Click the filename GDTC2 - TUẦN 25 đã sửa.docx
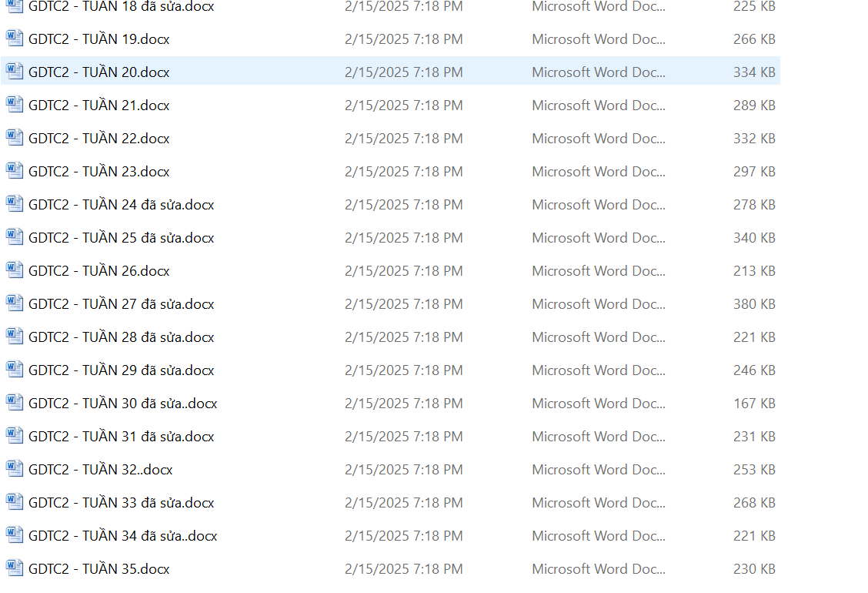868x593 pixels. [121, 238]
